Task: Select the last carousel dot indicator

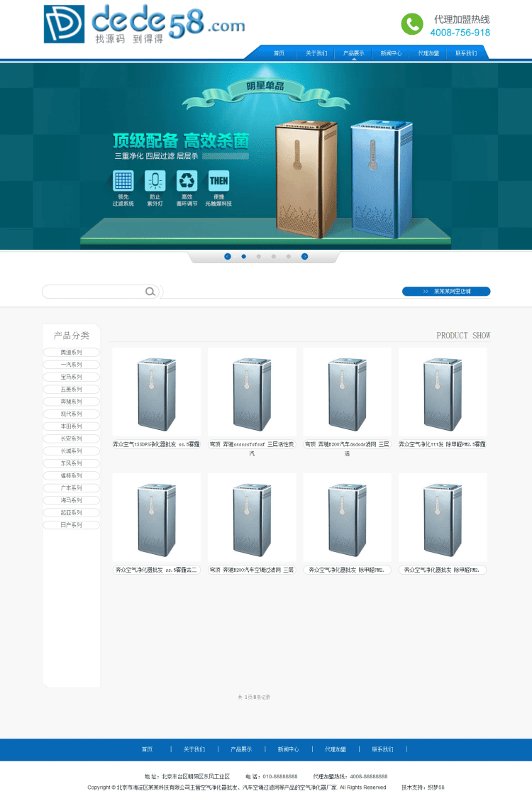Action: point(289,256)
